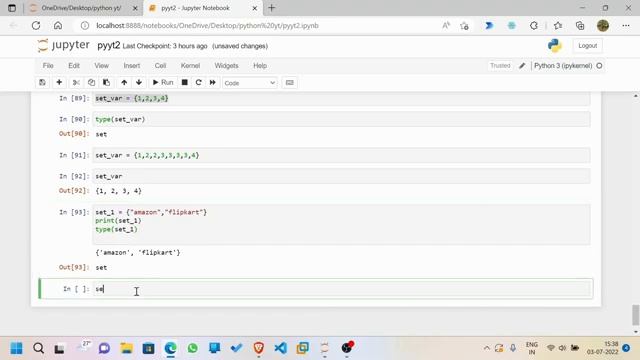Open the Widgets menu
The height and width of the screenshot is (360, 640).
226,66
